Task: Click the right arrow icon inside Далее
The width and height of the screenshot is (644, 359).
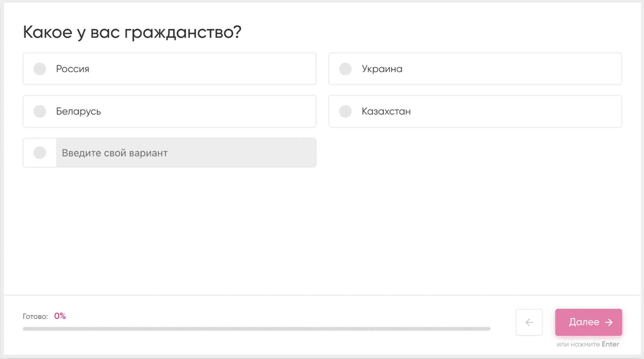Action: [609, 322]
